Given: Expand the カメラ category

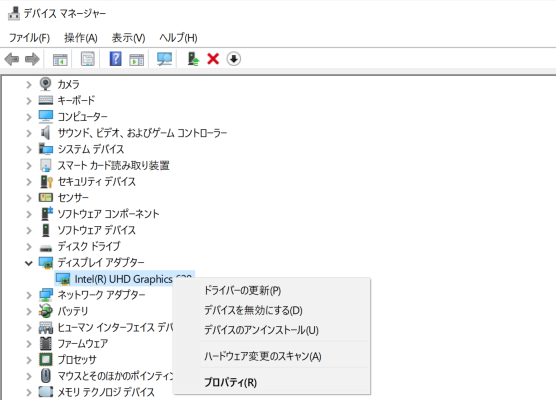Looking at the screenshot, I should click(x=29, y=84).
